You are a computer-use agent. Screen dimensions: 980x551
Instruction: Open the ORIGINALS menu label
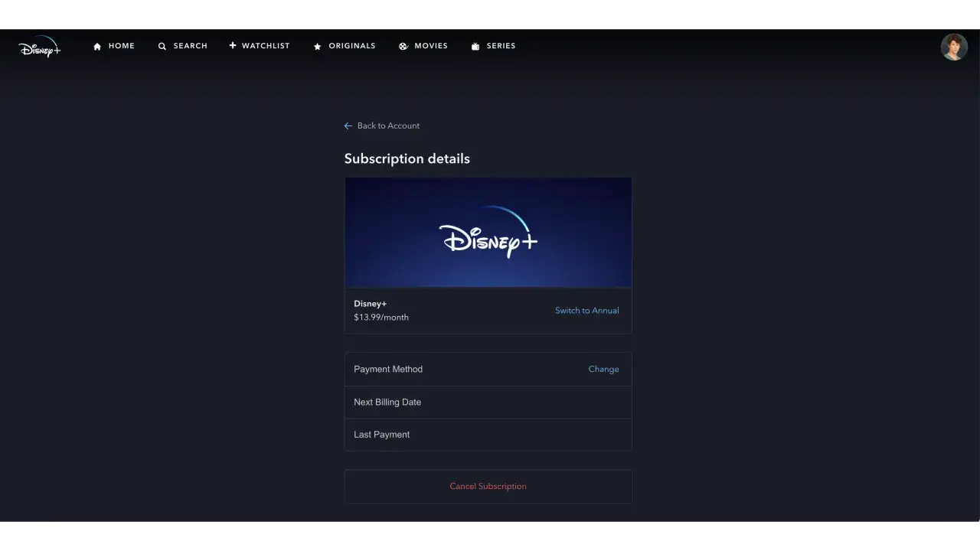coord(352,46)
